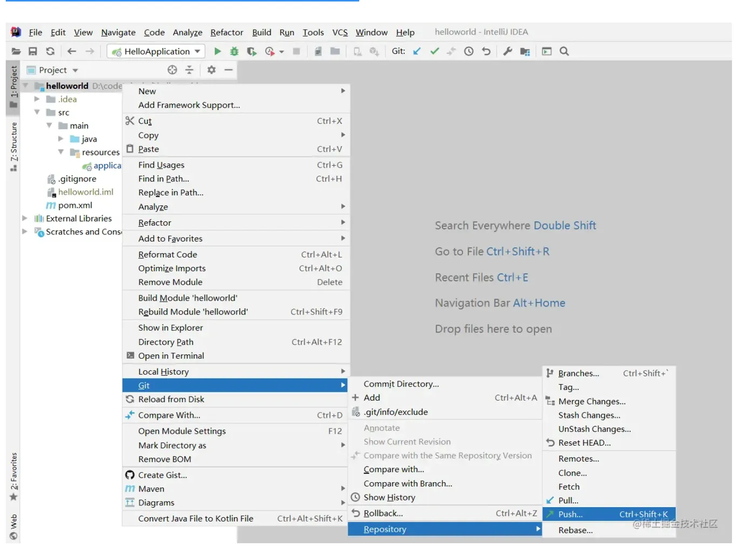Open the 1: Project side tab
The image size is (755, 560).
(13, 87)
